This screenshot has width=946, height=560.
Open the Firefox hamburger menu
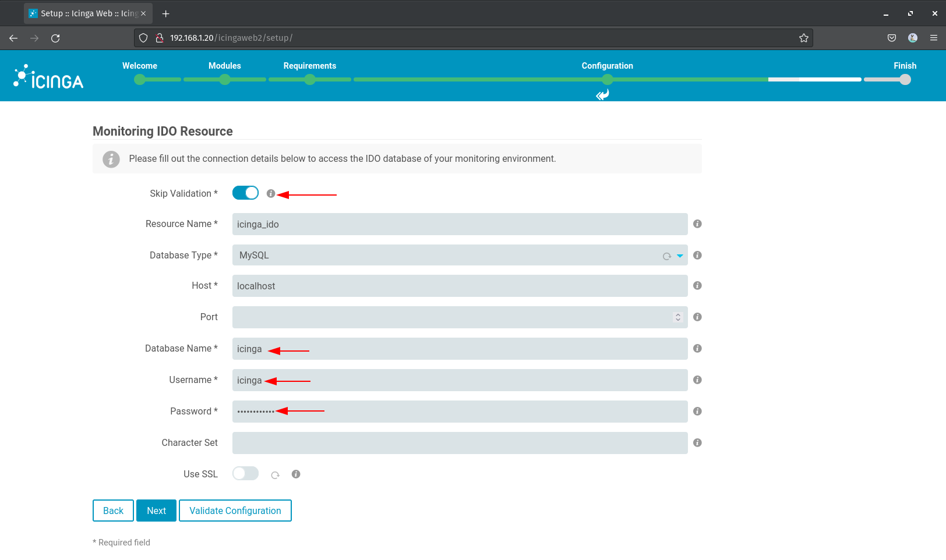[x=934, y=38]
